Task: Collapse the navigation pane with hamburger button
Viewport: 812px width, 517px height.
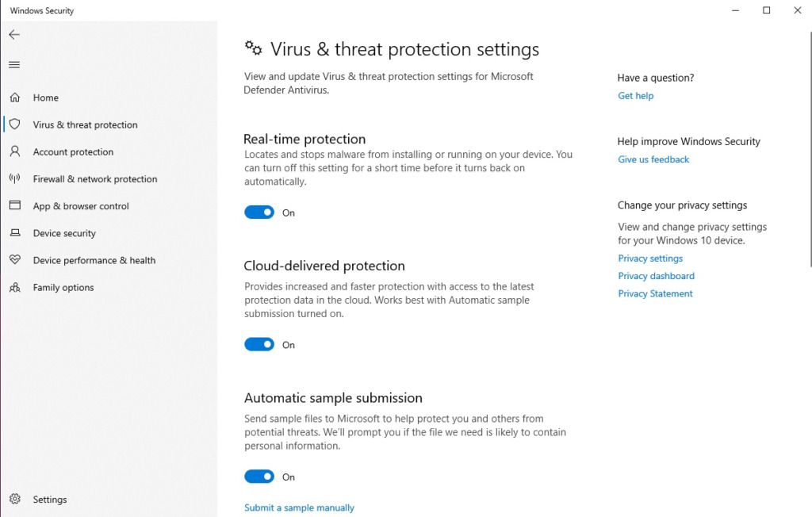Action: coord(14,65)
